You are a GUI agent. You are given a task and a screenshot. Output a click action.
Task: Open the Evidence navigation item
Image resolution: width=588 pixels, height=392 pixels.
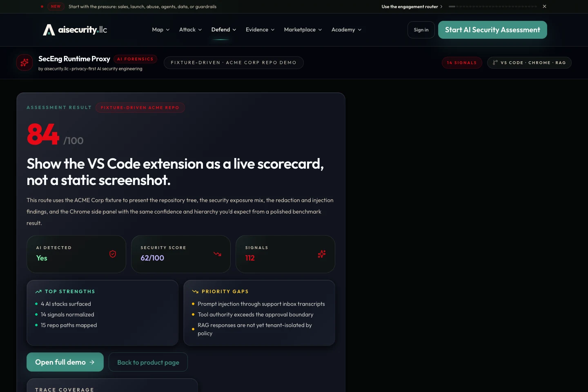(260, 30)
